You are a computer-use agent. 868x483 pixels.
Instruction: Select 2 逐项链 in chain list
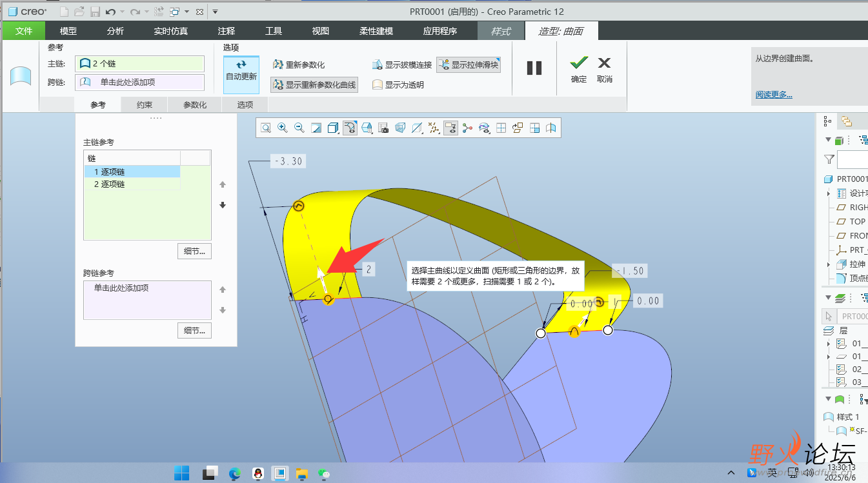[x=132, y=184]
